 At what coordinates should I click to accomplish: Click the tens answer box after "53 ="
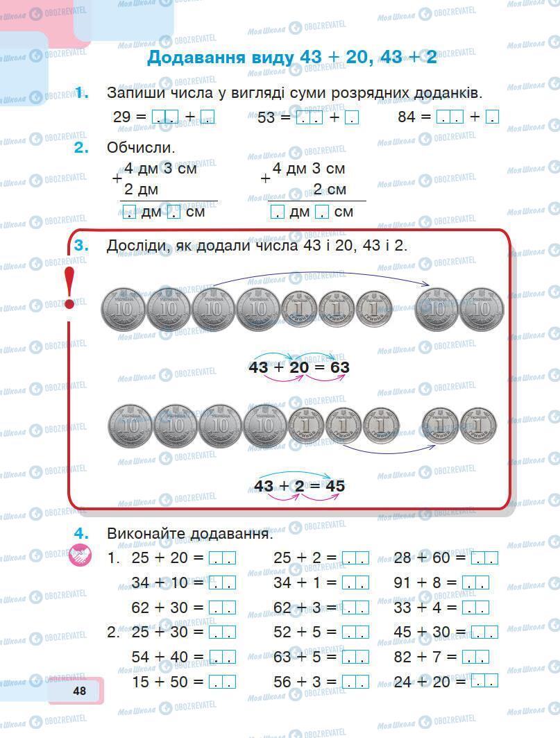[309, 117]
